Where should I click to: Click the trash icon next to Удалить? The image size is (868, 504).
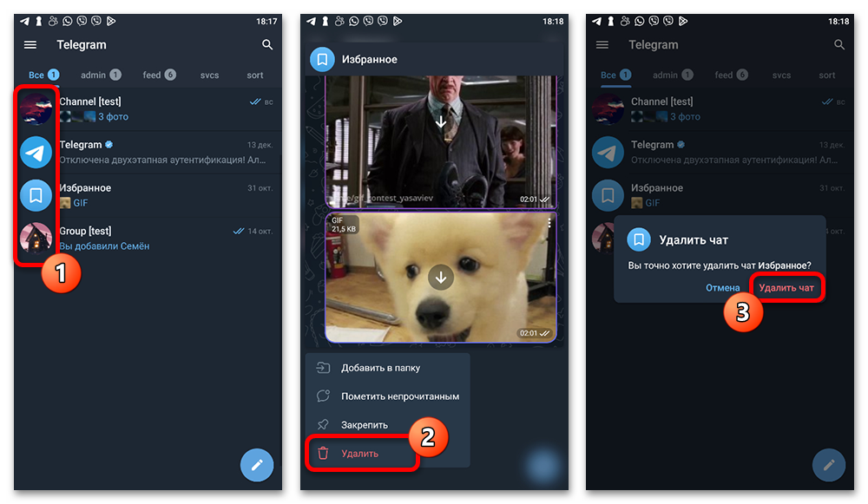click(323, 453)
